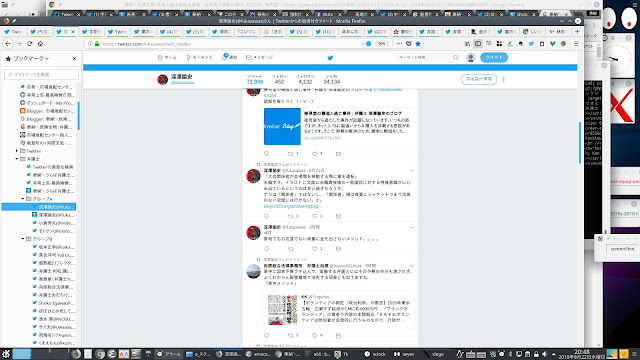Click the blue ツイート (Tweet) button

click(x=494, y=58)
